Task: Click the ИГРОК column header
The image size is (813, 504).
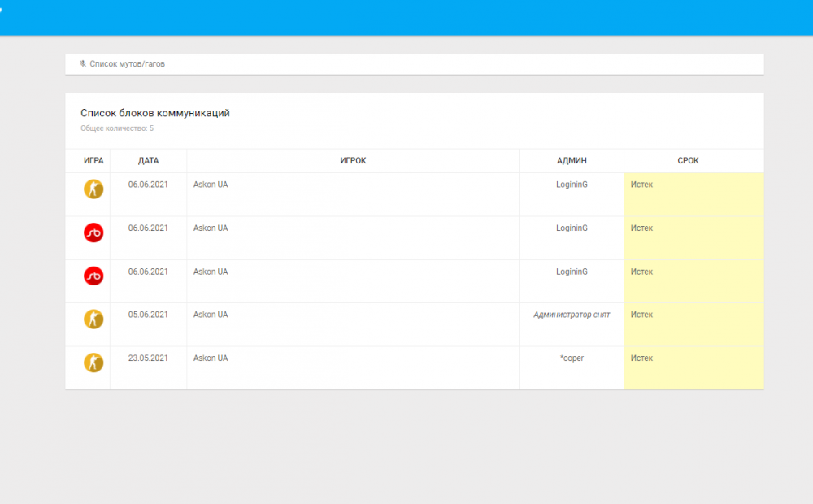Action: tap(353, 161)
